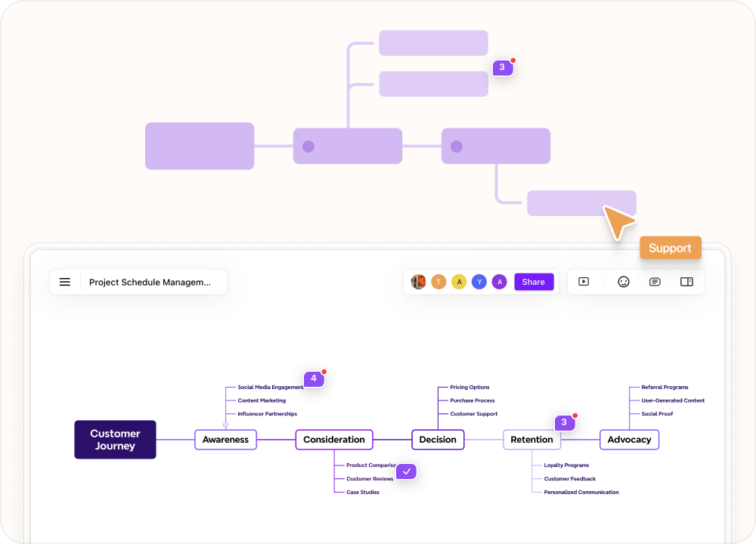Select the Consideration node

(334, 440)
